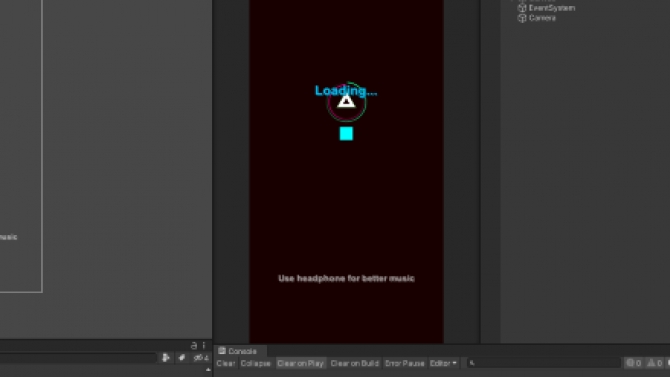Select the Camera object in Hierarchy
The height and width of the screenshot is (377, 670).
click(542, 18)
